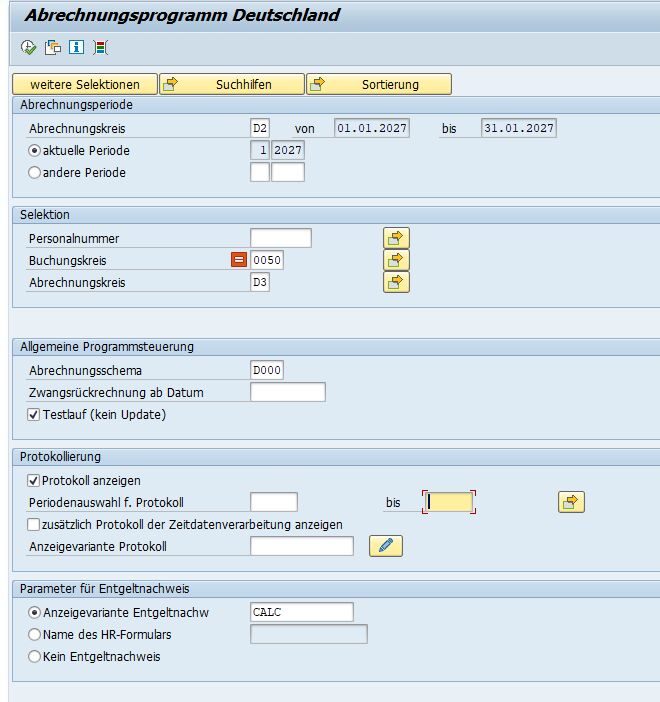Toggle the "Testlauf (kein Update)" checkbox
This screenshot has width=660, height=702.
[34, 415]
